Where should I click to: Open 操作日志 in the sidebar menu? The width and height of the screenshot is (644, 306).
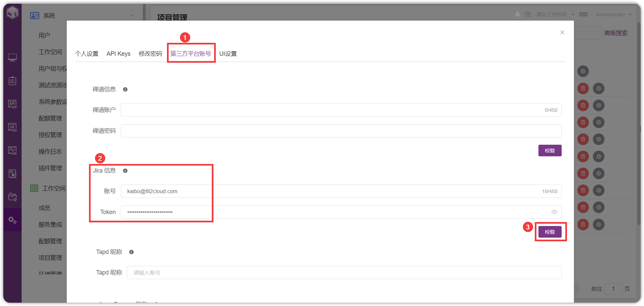[50, 152]
